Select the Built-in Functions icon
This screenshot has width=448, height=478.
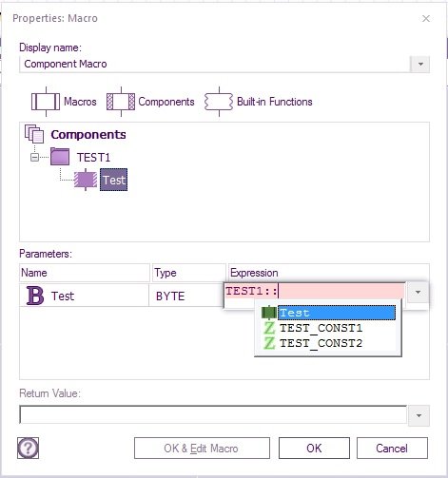click(219, 102)
